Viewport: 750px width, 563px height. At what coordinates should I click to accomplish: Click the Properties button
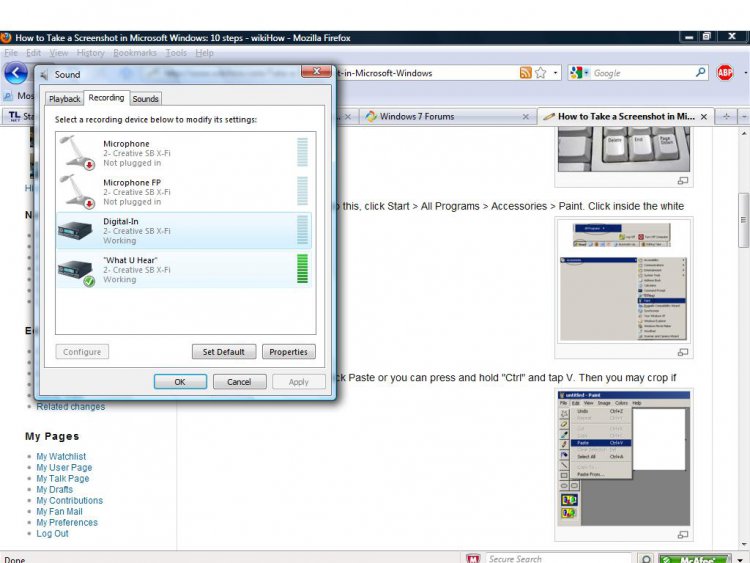point(288,352)
